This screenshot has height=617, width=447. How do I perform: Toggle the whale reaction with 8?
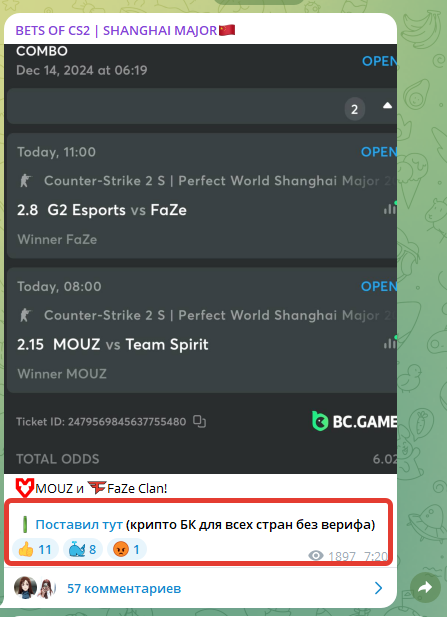coord(83,549)
